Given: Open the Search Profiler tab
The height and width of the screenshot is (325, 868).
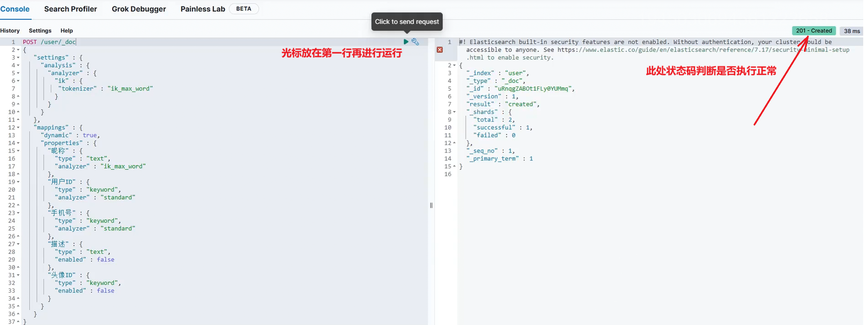Looking at the screenshot, I should click(71, 9).
